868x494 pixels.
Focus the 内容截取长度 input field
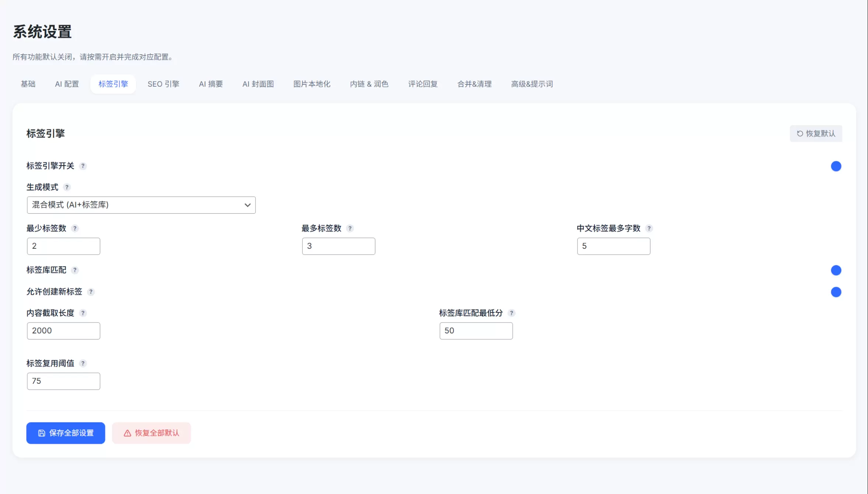[x=63, y=331]
